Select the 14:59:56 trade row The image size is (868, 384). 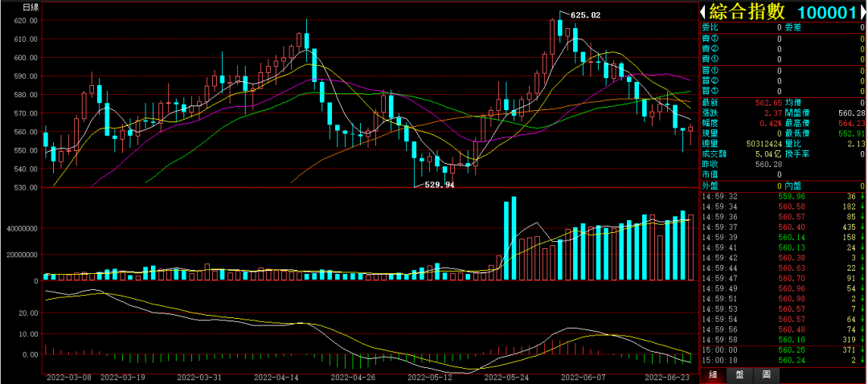coord(784,329)
